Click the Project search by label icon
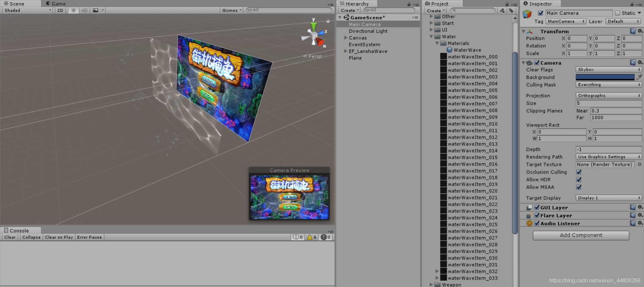The height and width of the screenshot is (287, 644). point(511,11)
